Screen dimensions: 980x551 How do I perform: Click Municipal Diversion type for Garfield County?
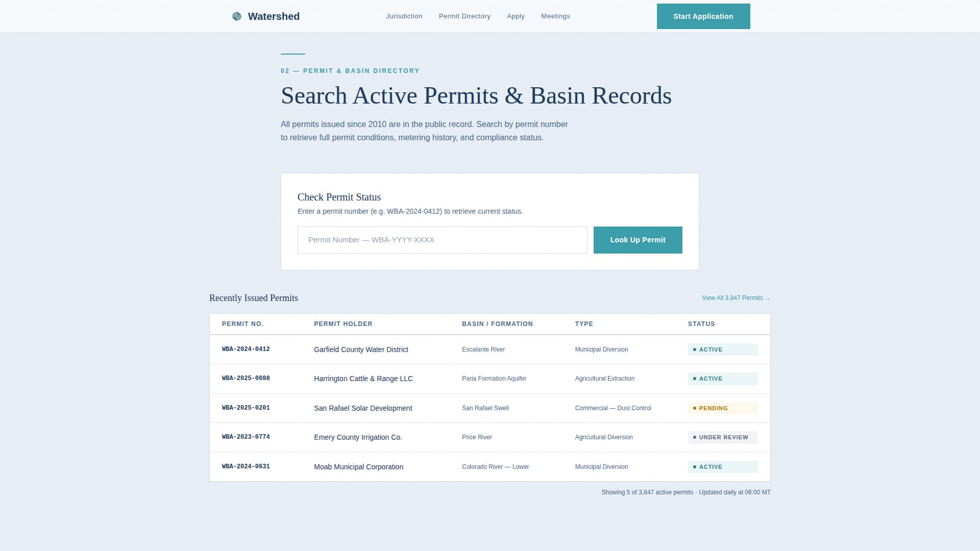point(602,349)
